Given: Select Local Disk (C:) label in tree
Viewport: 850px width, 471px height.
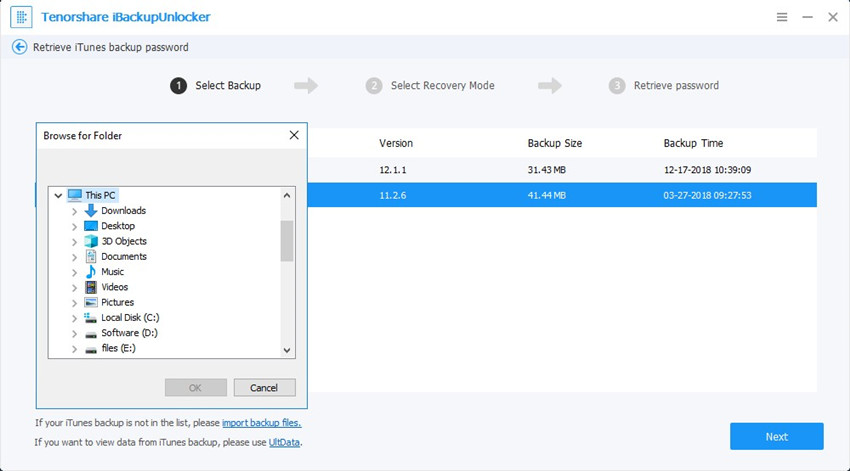Looking at the screenshot, I should pyautogui.click(x=130, y=318).
